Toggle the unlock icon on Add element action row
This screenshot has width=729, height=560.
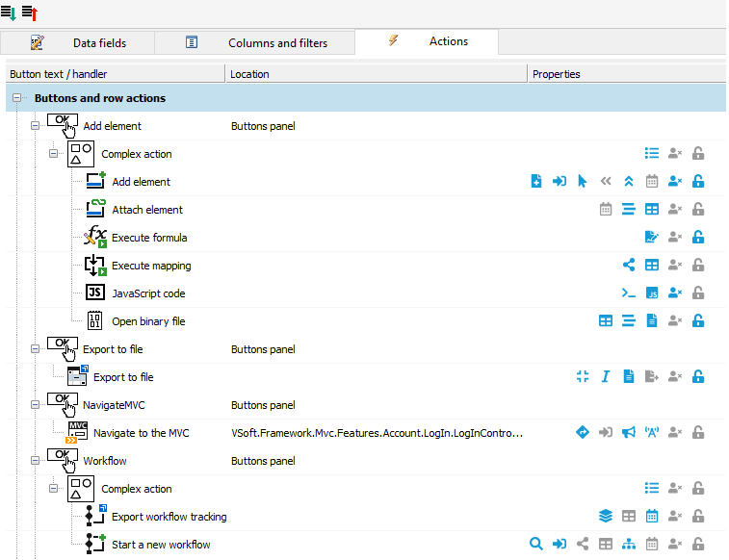point(698,181)
